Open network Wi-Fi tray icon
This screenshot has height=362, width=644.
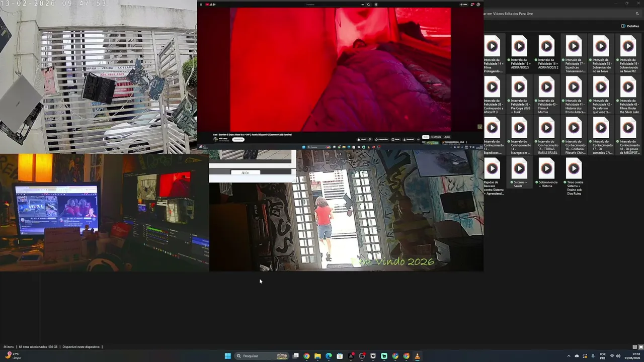[612, 356]
